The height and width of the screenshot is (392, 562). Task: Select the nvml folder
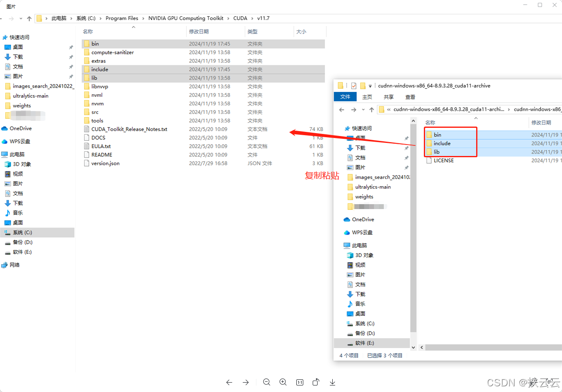tap(203, 95)
